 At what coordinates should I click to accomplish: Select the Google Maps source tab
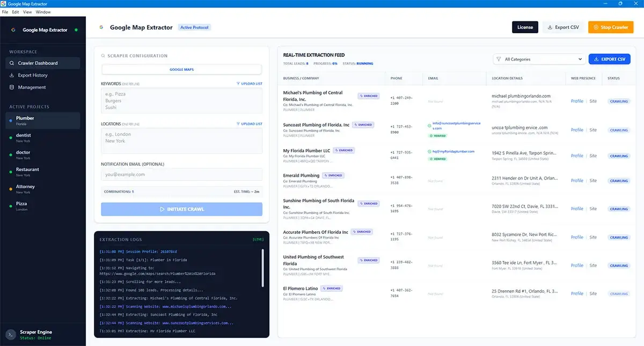(x=181, y=69)
